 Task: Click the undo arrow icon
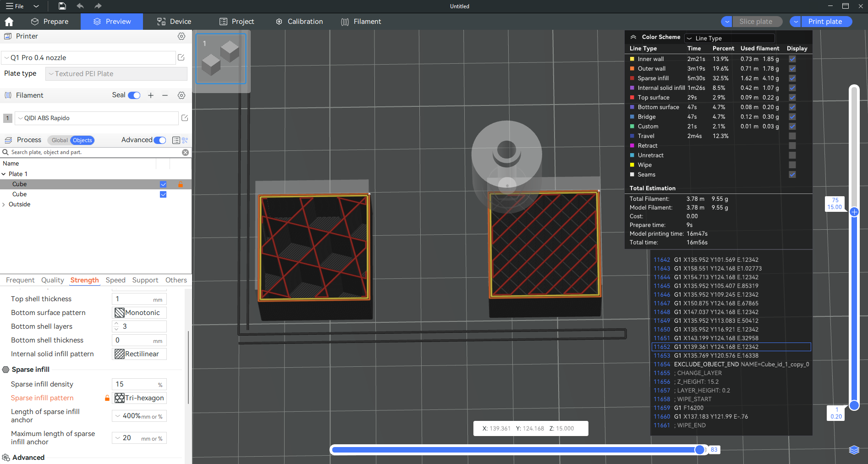[x=80, y=6]
